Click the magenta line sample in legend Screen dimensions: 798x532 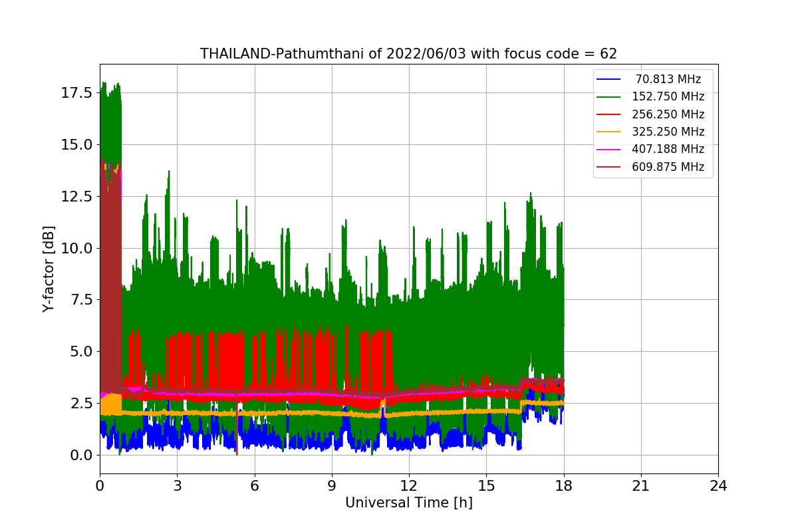(609, 150)
